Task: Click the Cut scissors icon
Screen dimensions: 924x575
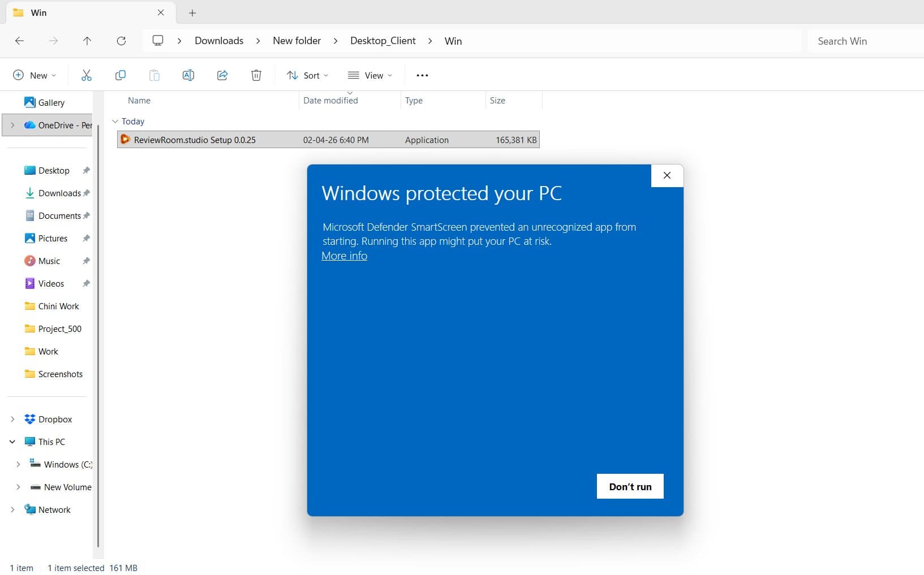Action: (86, 75)
